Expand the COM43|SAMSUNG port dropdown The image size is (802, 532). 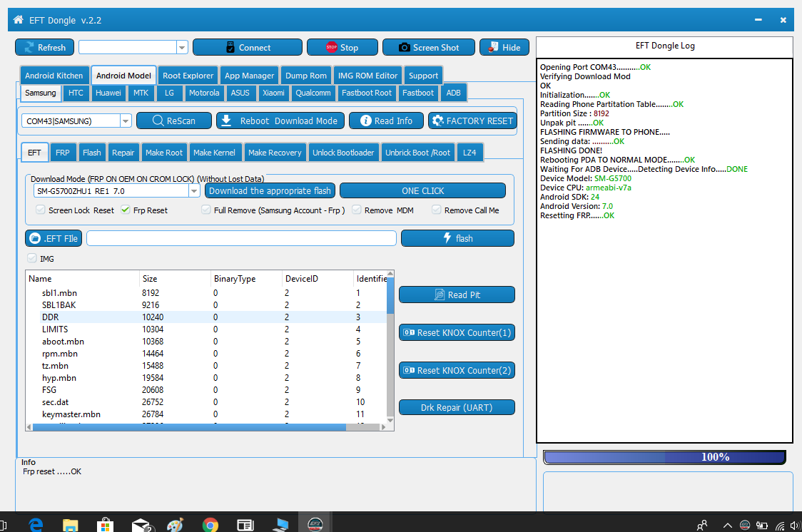(126, 121)
